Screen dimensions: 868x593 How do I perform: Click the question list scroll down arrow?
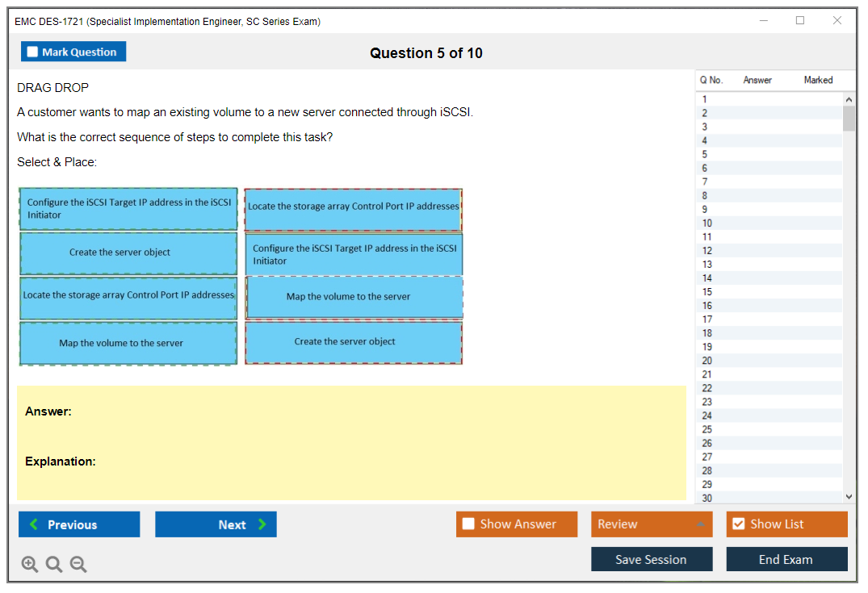point(848,497)
